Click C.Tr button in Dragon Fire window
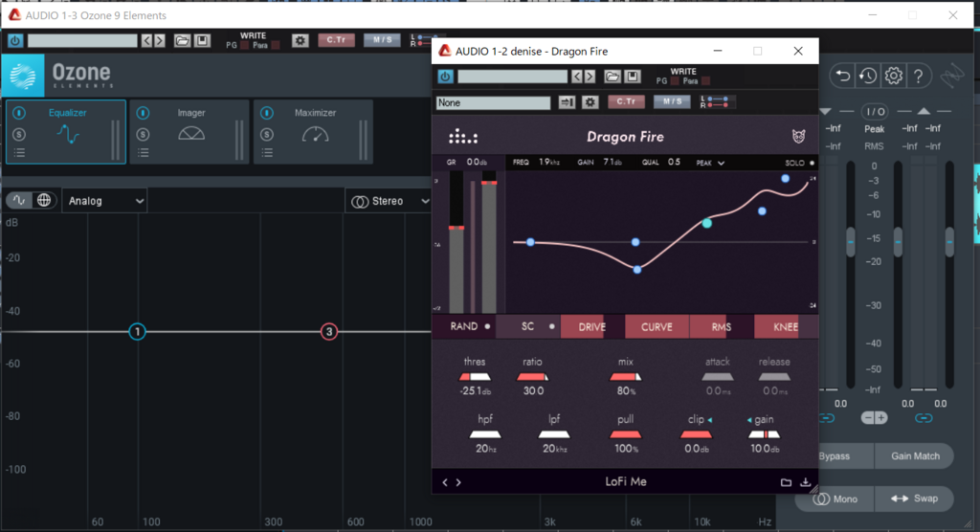 [626, 101]
